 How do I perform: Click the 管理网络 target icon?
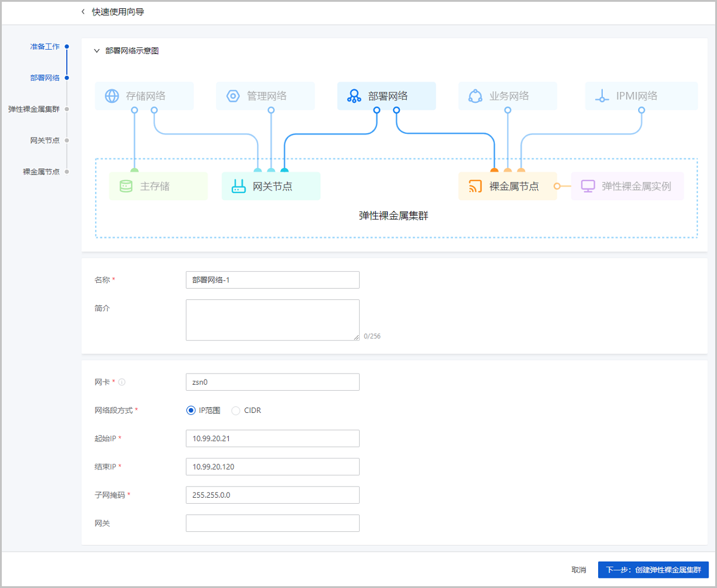pyautogui.click(x=232, y=96)
